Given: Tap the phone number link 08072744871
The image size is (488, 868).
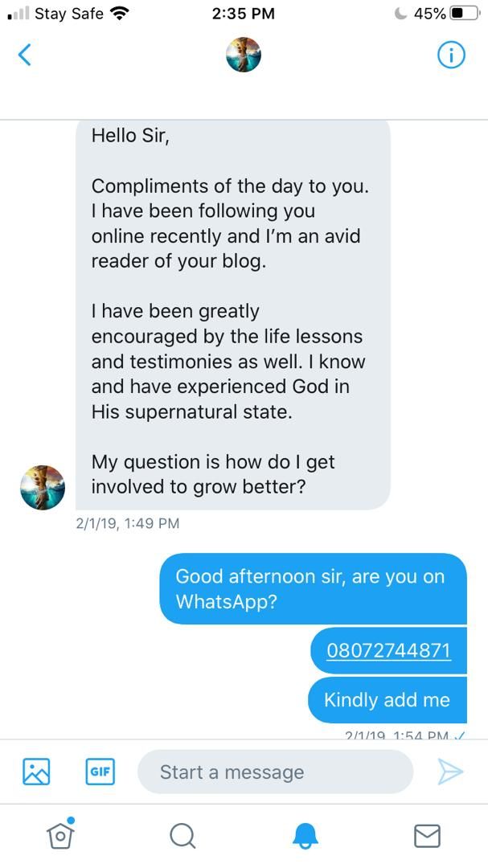Looking at the screenshot, I should [x=388, y=650].
